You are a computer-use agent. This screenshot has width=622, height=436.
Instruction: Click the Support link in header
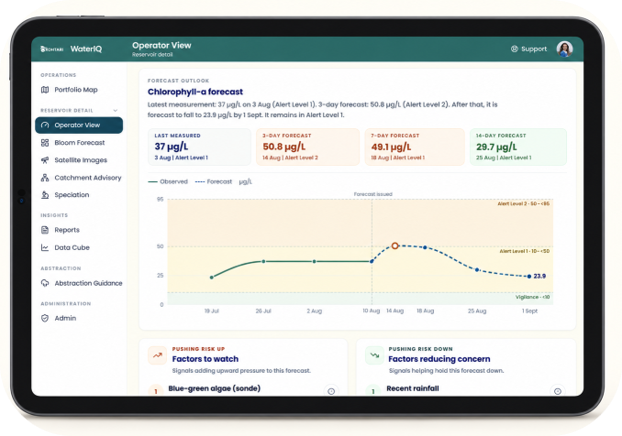(x=529, y=49)
